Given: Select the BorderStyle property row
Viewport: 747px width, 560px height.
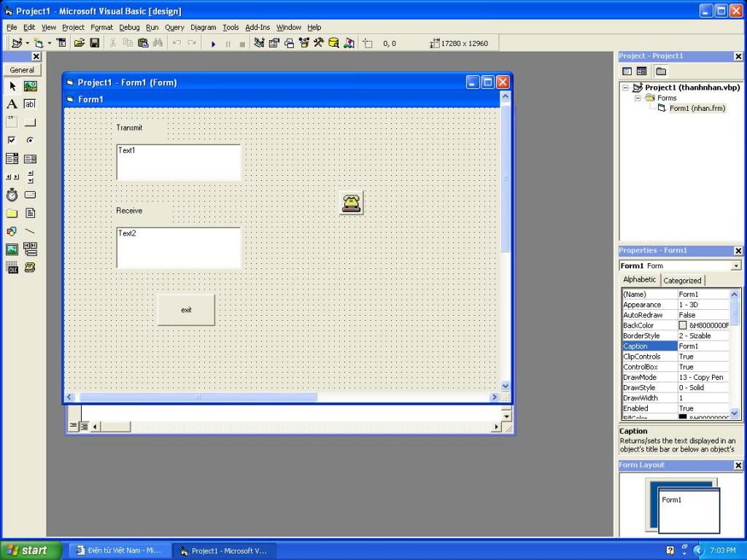Looking at the screenshot, I should coord(676,335).
